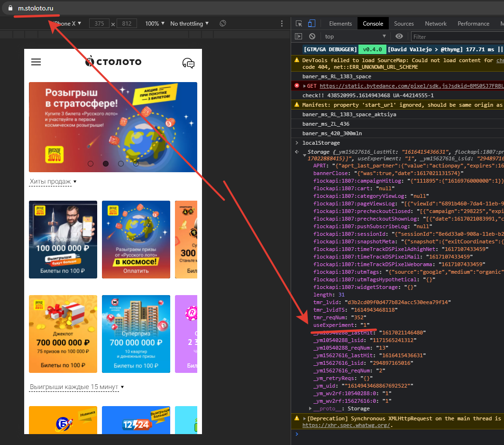Create a live expression with eye icon
Image resolution: width=504 pixels, height=445 pixels.
pyautogui.click(x=399, y=37)
